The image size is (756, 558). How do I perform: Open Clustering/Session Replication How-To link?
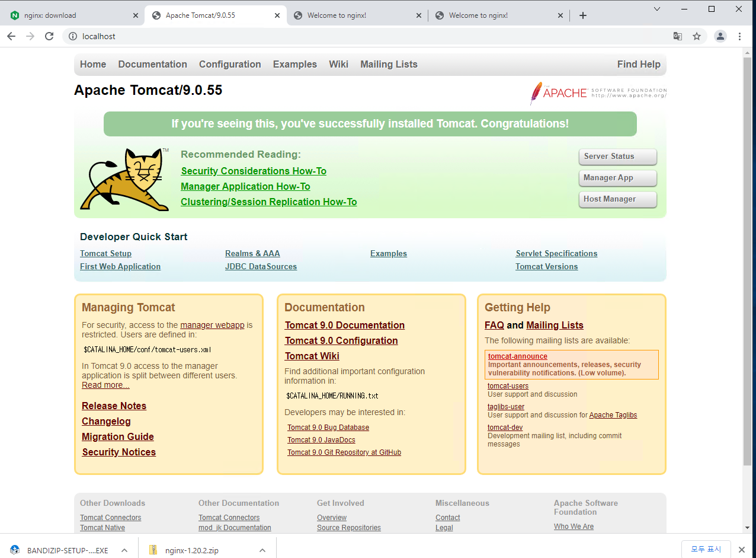tap(269, 202)
